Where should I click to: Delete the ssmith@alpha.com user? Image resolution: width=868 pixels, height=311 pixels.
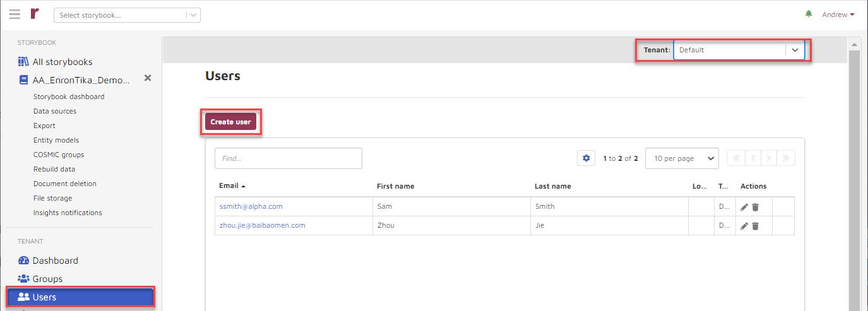click(755, 207)
